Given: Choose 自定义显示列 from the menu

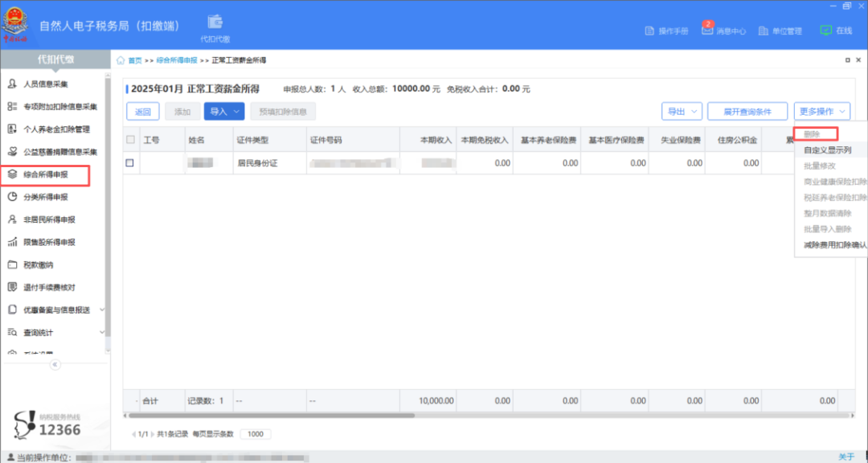Looking at the screenshot, I should [828, 150].
